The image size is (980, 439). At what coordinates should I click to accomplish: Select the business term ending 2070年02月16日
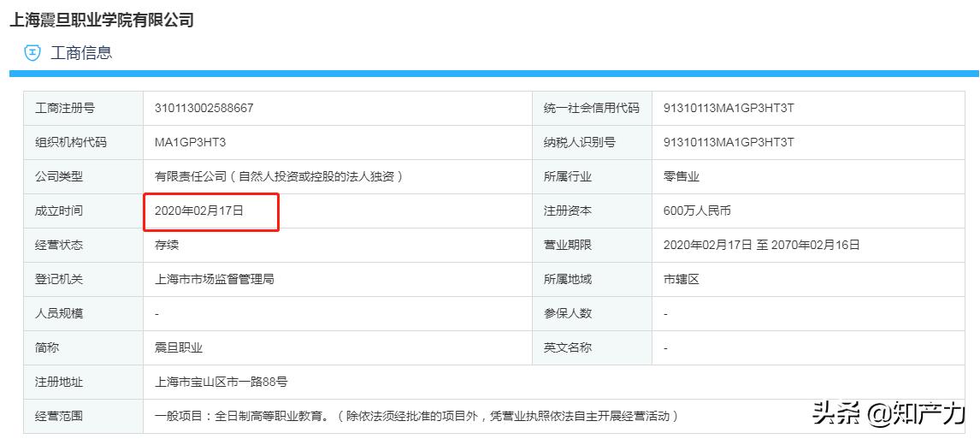(x=761, y=245)
